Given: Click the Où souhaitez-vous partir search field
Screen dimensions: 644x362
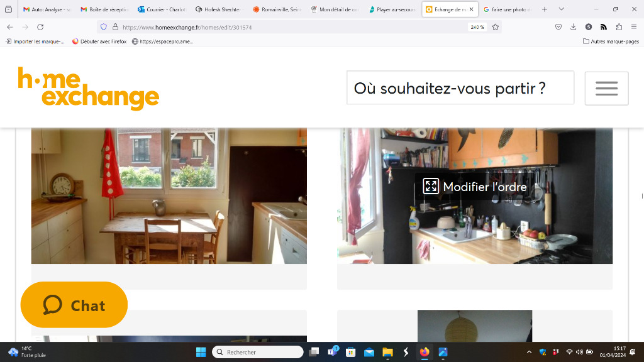Looking at the screenshot, I should pos(460,88).
